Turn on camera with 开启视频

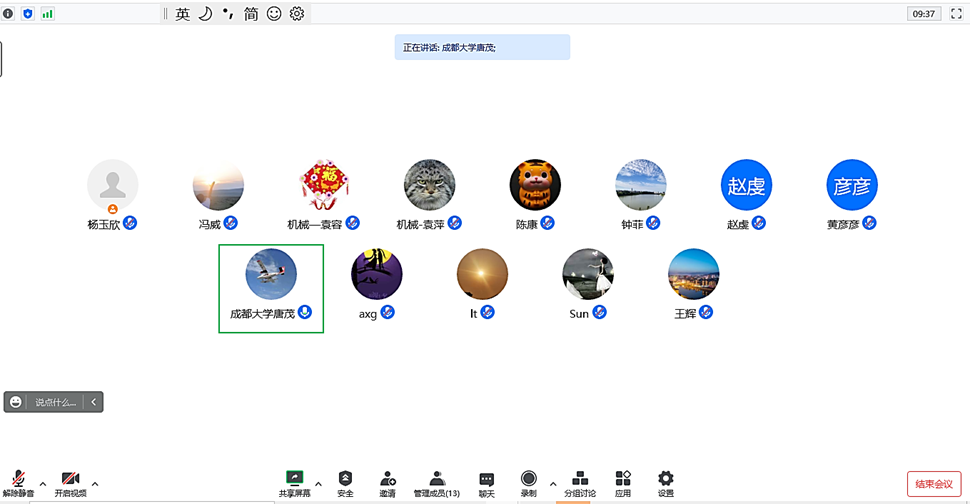coord(70,479)
